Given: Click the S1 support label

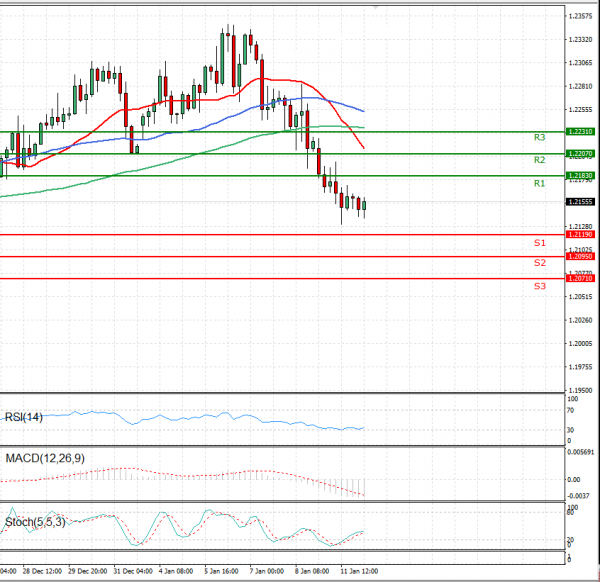Looking at the screenshot, I should coord(540,243).
